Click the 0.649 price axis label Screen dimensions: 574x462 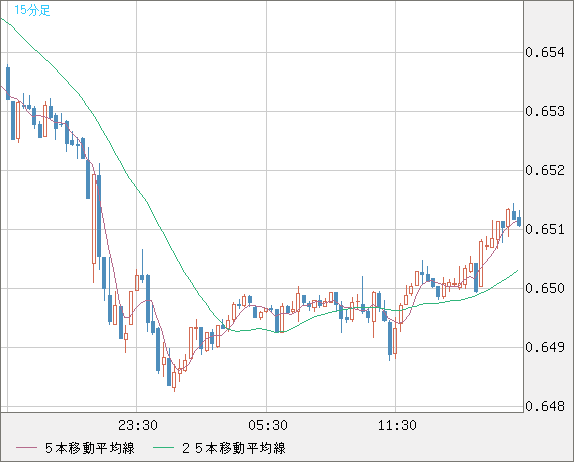545,347
